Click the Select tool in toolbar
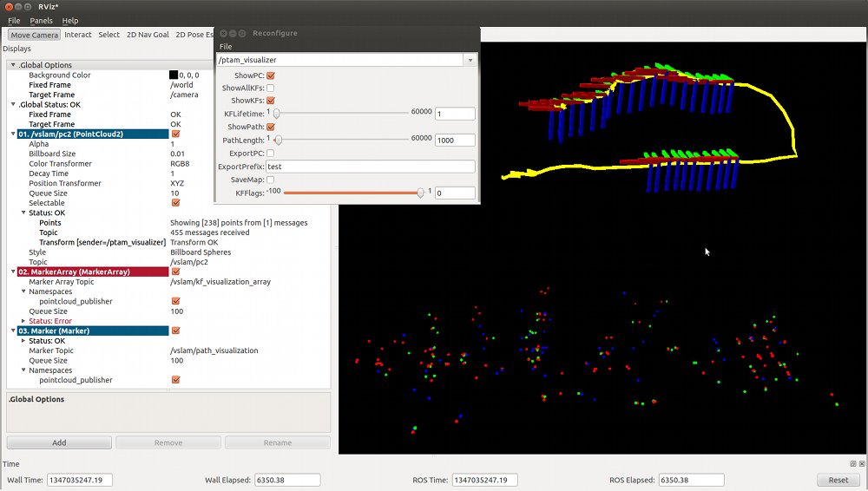This screenshot has height=491, width=868. pyautogui.click(x=109, y=35)
